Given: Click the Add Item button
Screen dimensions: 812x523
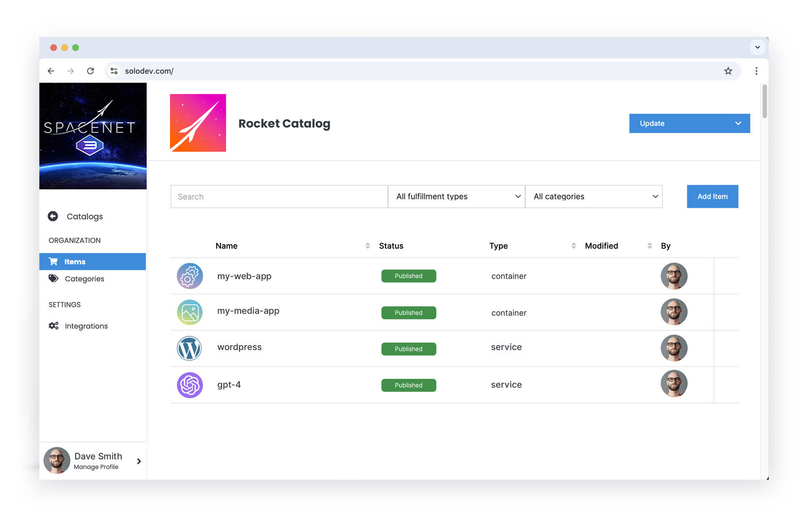Looking at the screenshot, I should 712,197.
